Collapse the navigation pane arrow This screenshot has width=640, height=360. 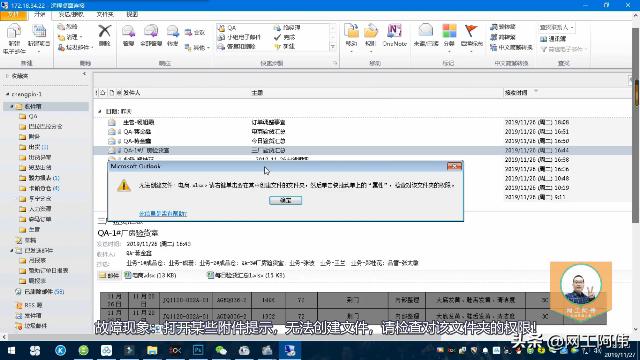pos(84,74)
